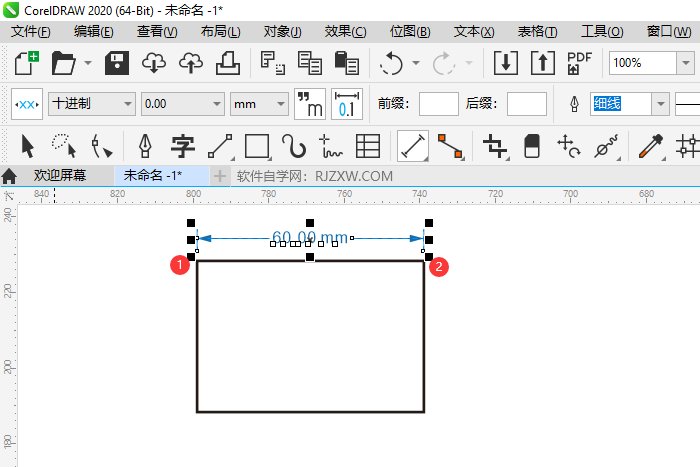Select the Pick tool arrow

[x=27, y=146]
